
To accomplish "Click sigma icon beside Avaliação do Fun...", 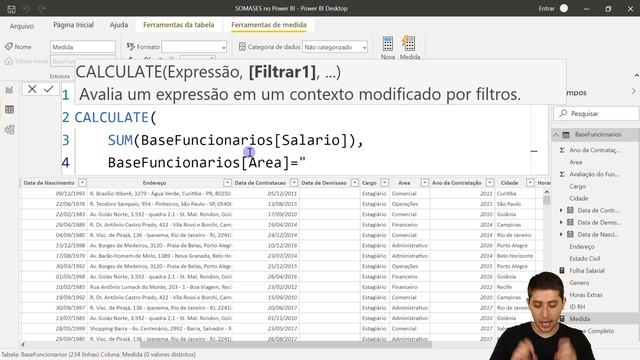I will pyautogui.click(x=562, y=174).
